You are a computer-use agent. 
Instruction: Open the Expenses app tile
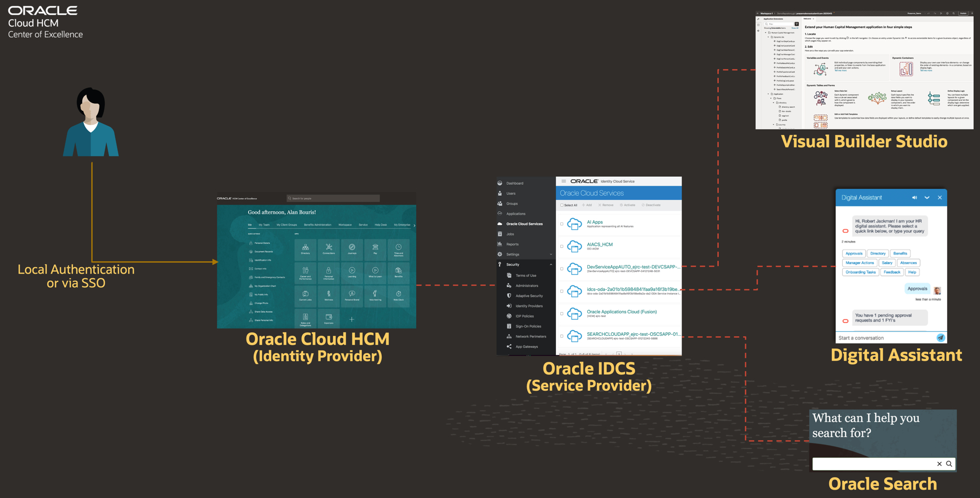[x=329, y=319]
